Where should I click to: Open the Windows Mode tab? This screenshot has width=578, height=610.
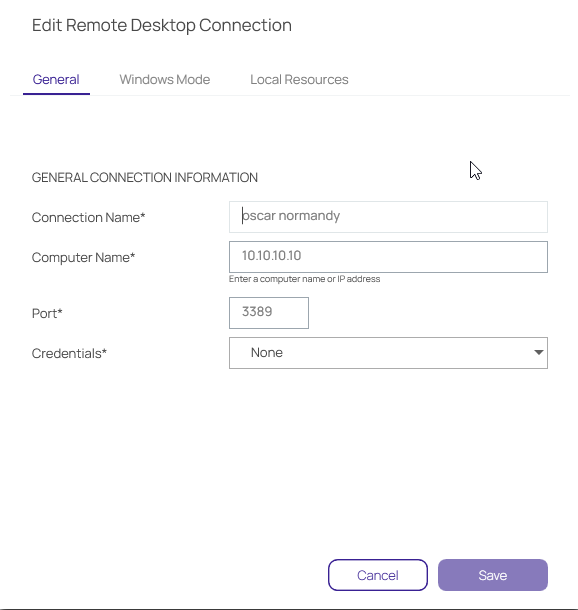click(x=165, y=79)
